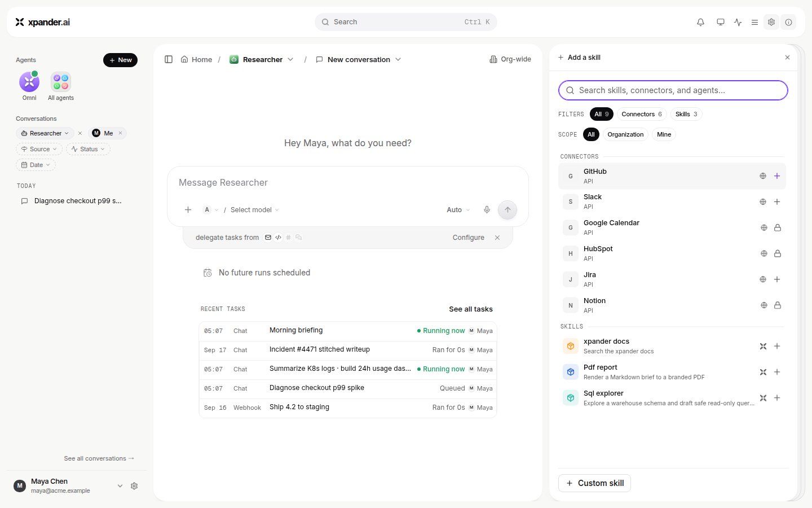The image size is (812, 508).
Task: Focus the top Search bar
Action: [406, 22]
